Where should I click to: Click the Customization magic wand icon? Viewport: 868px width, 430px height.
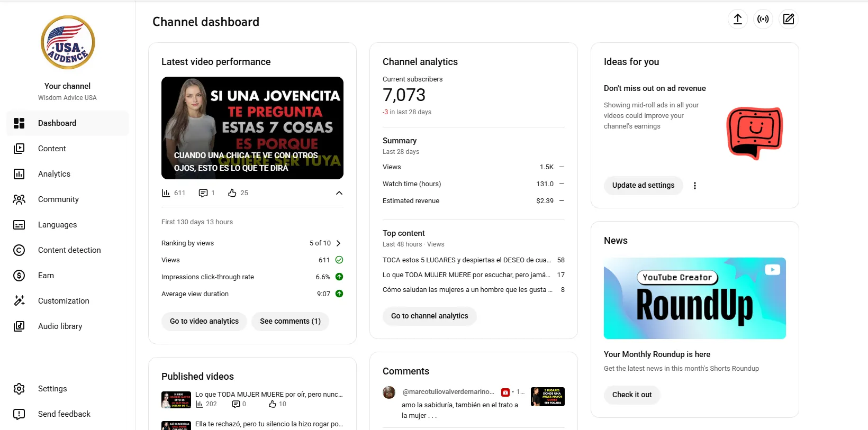(x=19, y=301)
